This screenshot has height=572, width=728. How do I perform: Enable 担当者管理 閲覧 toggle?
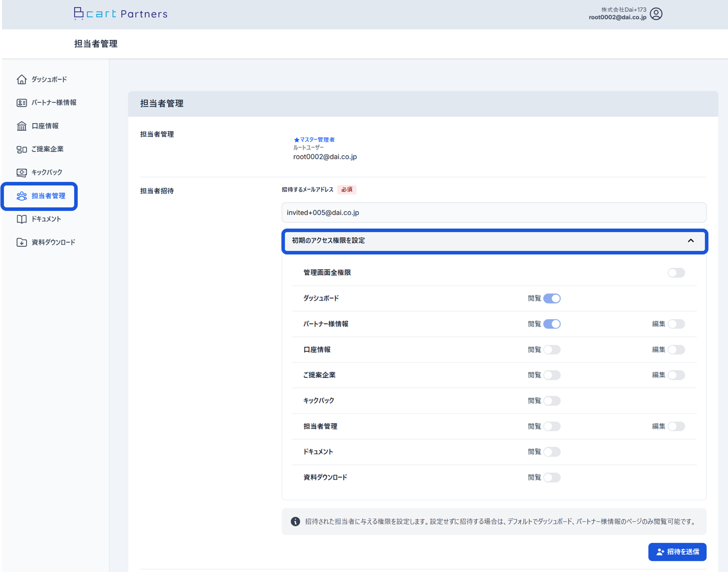(x=552, y=426)
